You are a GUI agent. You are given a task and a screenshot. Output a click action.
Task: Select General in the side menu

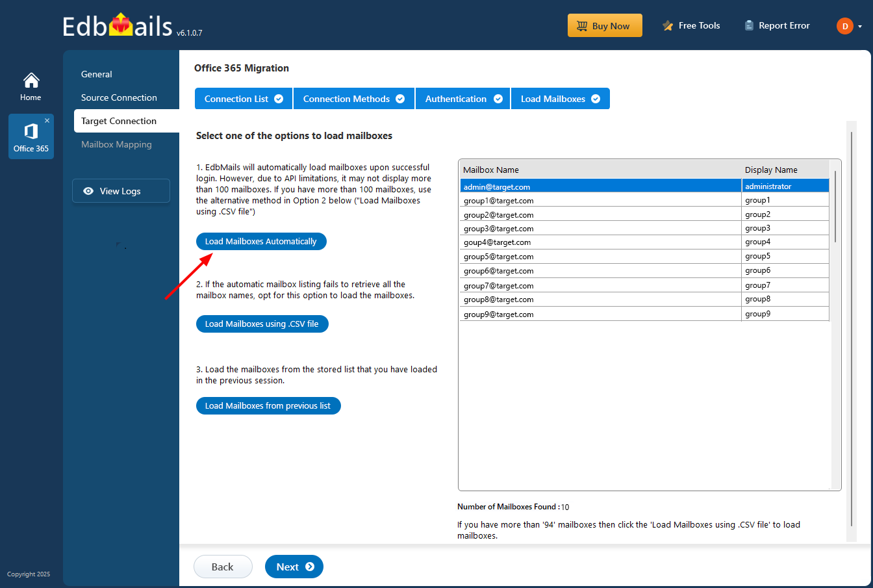[x=97, y=74]
